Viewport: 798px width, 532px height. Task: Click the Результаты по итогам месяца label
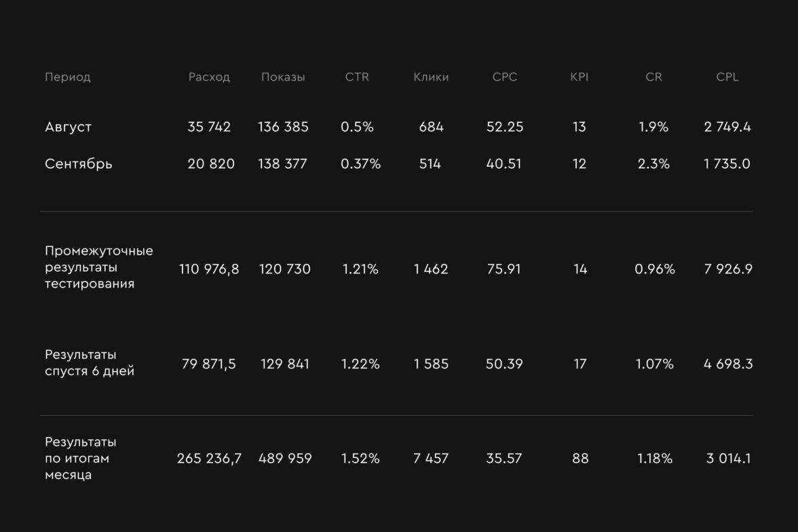click(80, 458)
